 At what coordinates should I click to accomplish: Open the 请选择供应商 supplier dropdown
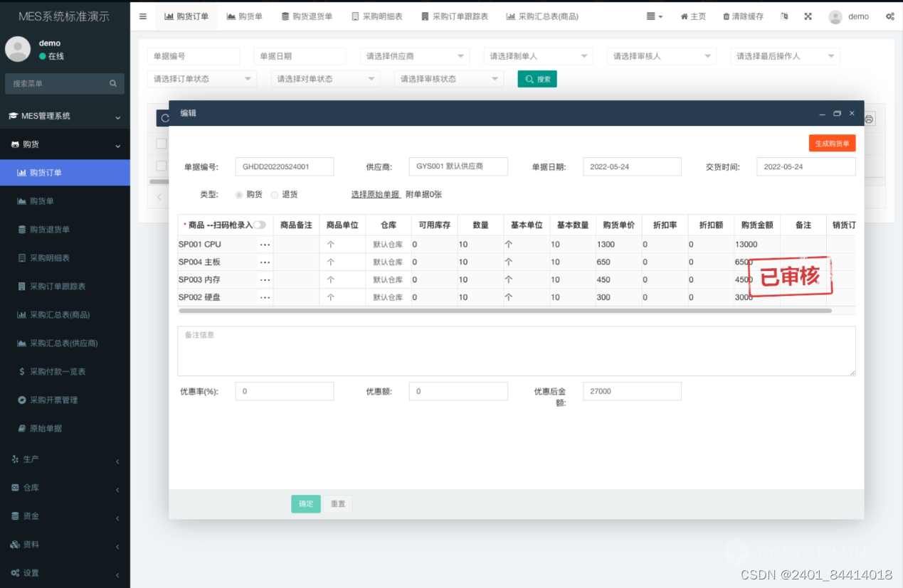click(414, 55)
